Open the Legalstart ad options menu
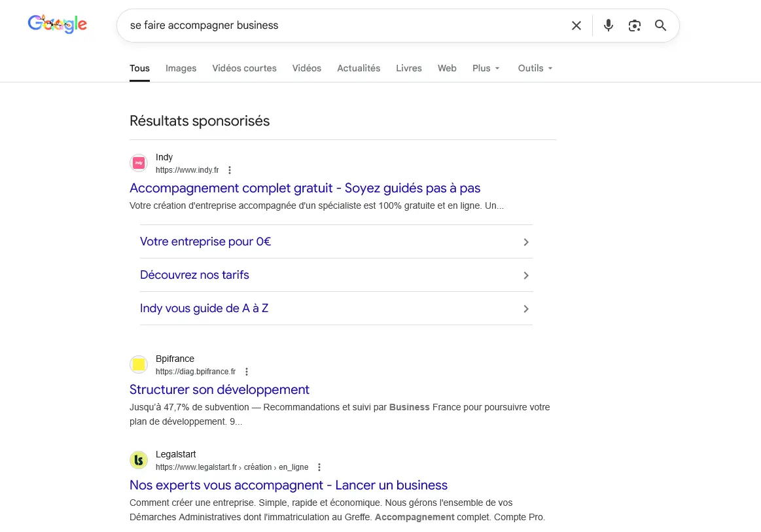The width and height of the screenshot is (761, 532). pos(319,467)
